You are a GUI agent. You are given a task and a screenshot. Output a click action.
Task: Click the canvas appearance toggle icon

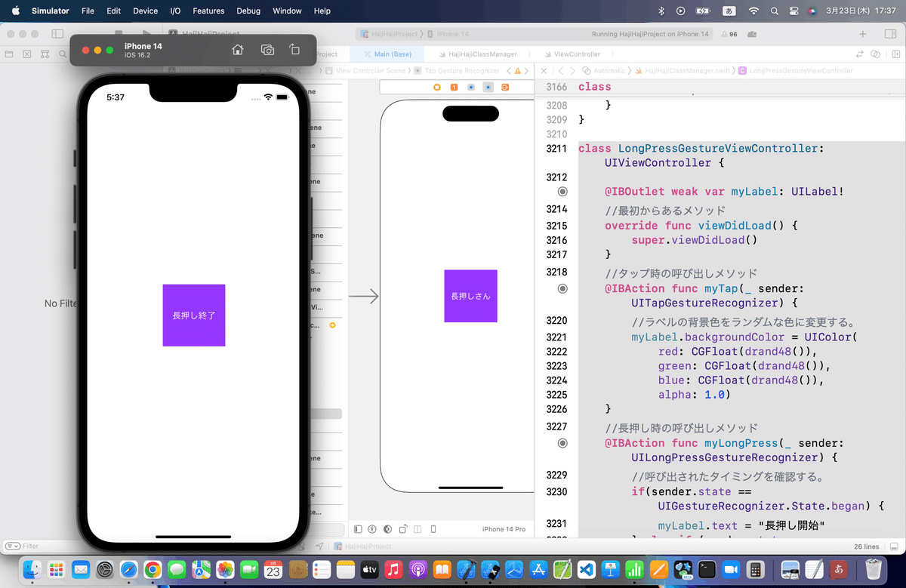tap(387, 529)
